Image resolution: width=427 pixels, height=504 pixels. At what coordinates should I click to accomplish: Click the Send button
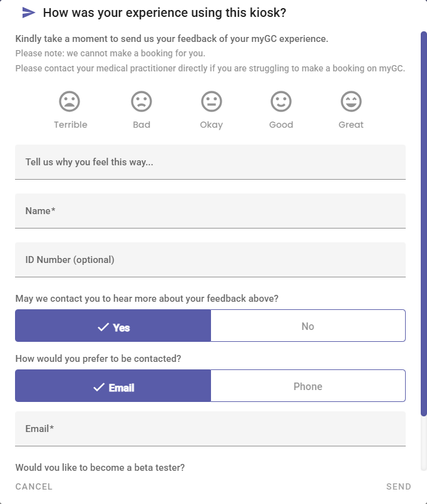399,486
